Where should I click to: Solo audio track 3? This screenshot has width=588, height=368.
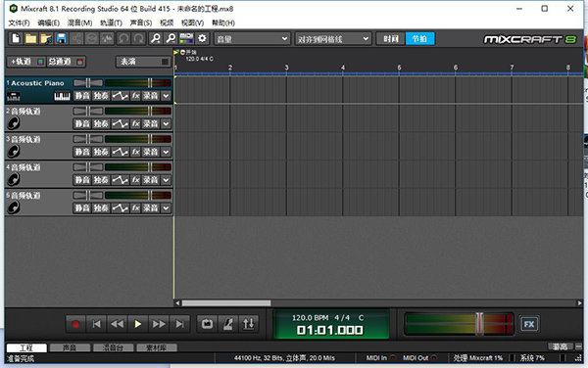(101, 152)
